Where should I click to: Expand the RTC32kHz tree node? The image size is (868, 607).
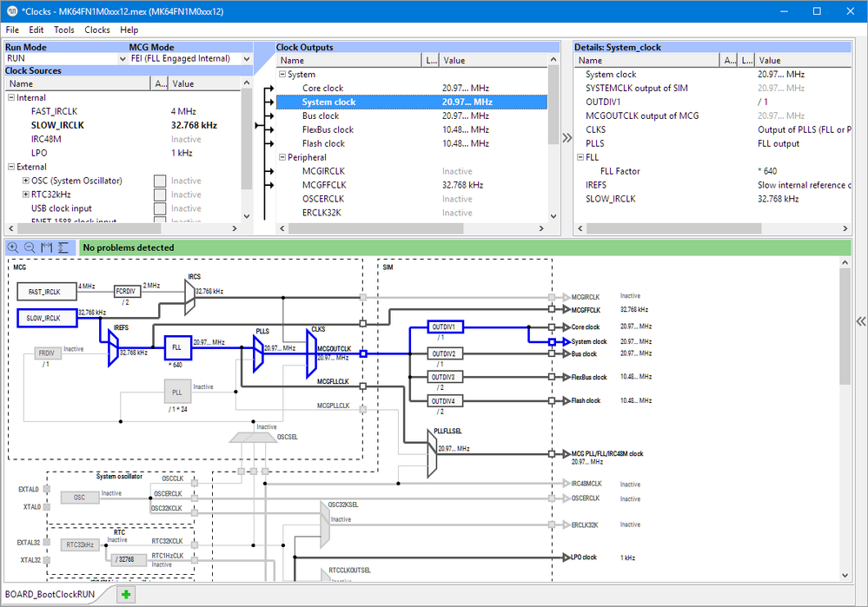pos(25,195)
